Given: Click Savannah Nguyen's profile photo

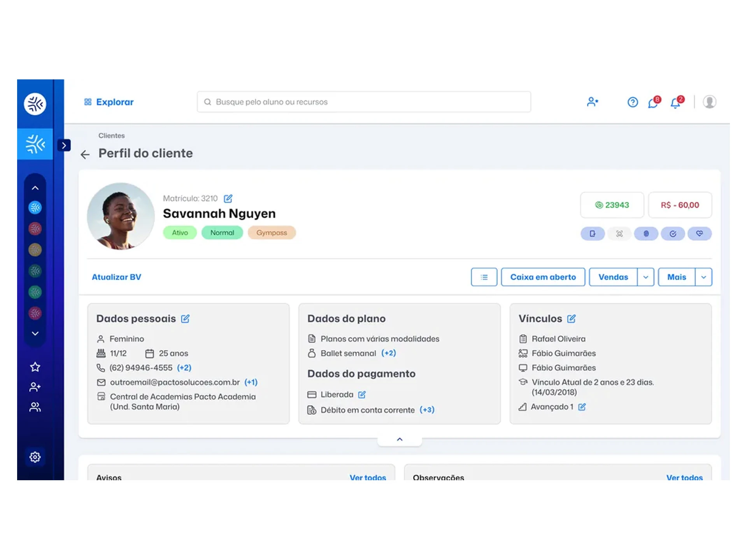Looking at the screenshot, I should click(x=121, y=216).
